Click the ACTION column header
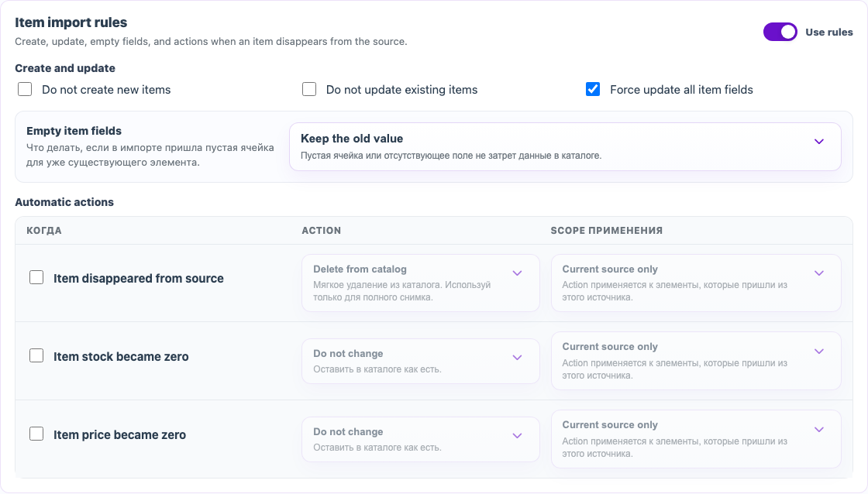 321,231
